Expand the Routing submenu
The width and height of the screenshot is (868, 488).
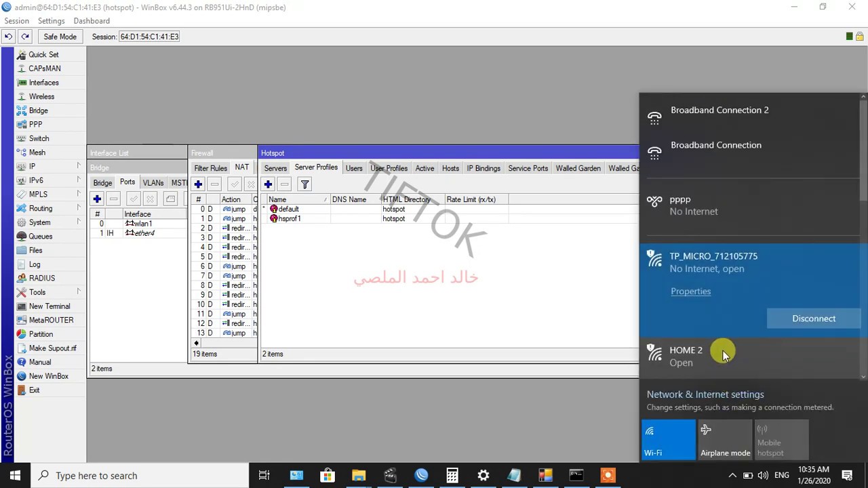point(47,208)
